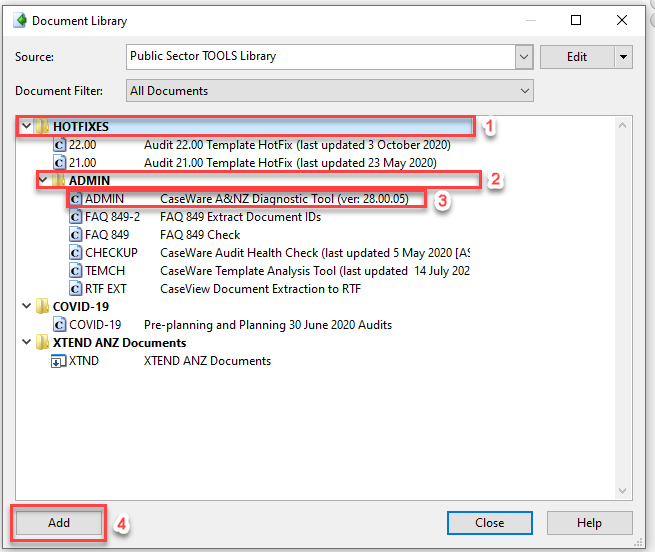The height and width of the screenshot is (552, 655).
Task: Select the XTND XTEND ANZ Documents item
Action: pyautogui.click(x=161, y=361)
